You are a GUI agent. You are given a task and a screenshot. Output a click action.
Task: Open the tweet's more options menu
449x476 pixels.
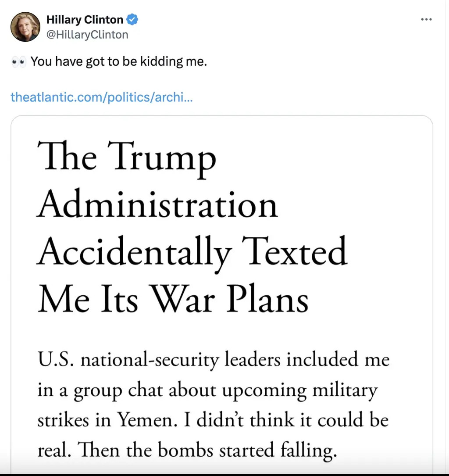point(426,20)
